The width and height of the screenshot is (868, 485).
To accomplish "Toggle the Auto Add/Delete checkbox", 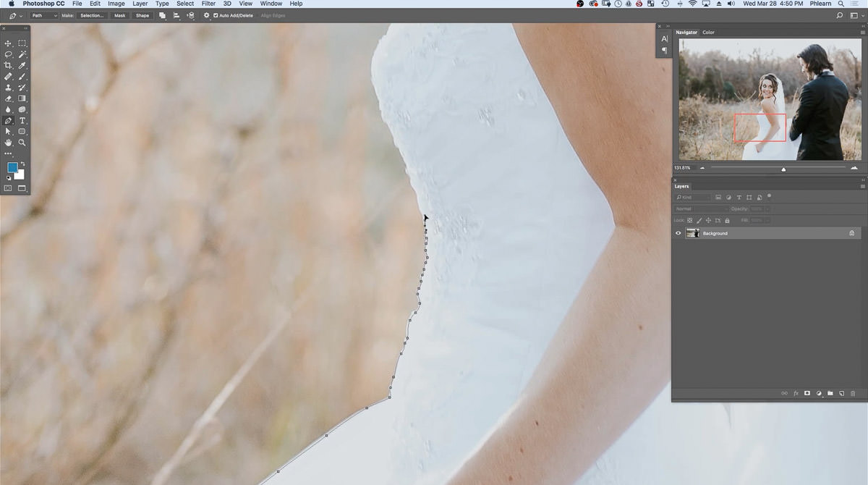I will tap(216, 15).
